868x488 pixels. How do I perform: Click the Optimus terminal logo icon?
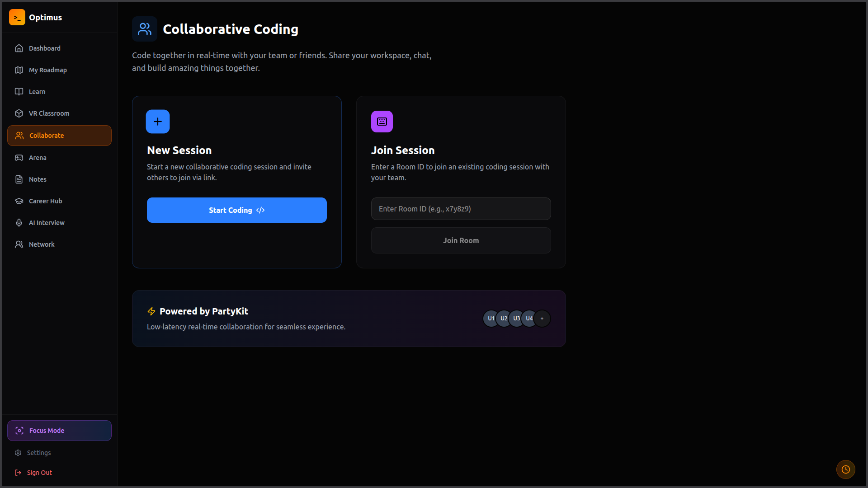(17, 17)
